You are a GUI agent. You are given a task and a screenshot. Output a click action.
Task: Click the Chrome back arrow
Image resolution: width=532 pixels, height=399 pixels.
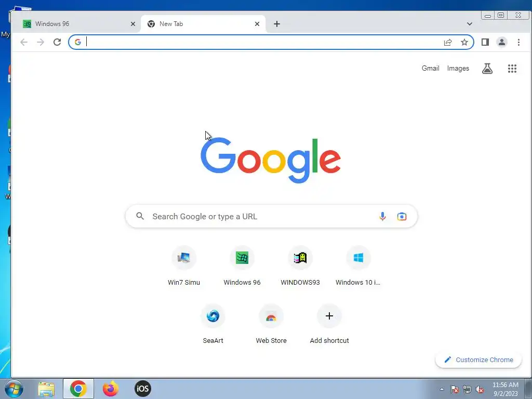[24, 42]
